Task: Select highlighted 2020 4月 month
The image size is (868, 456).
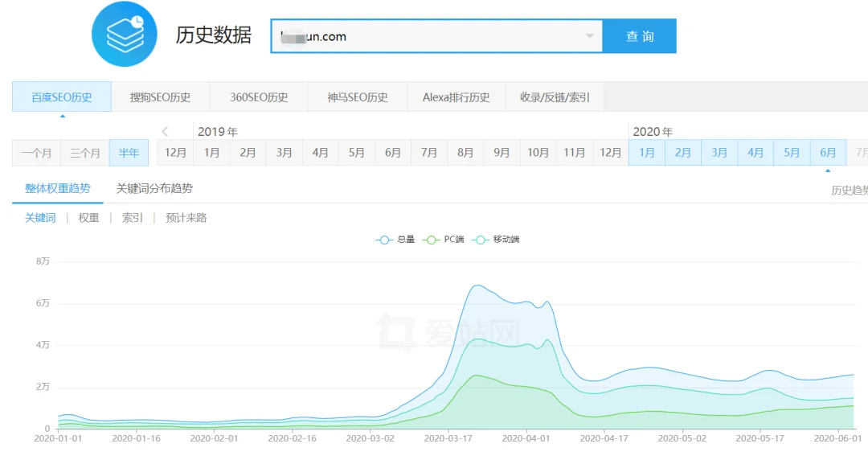Action: coord(755,152)
